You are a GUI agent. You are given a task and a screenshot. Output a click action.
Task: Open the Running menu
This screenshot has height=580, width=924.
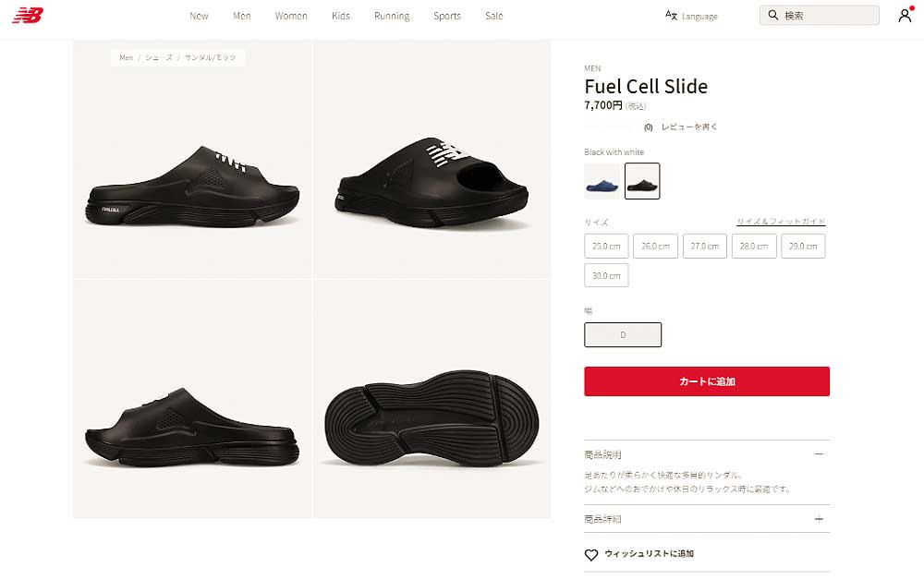pos(392,16)
